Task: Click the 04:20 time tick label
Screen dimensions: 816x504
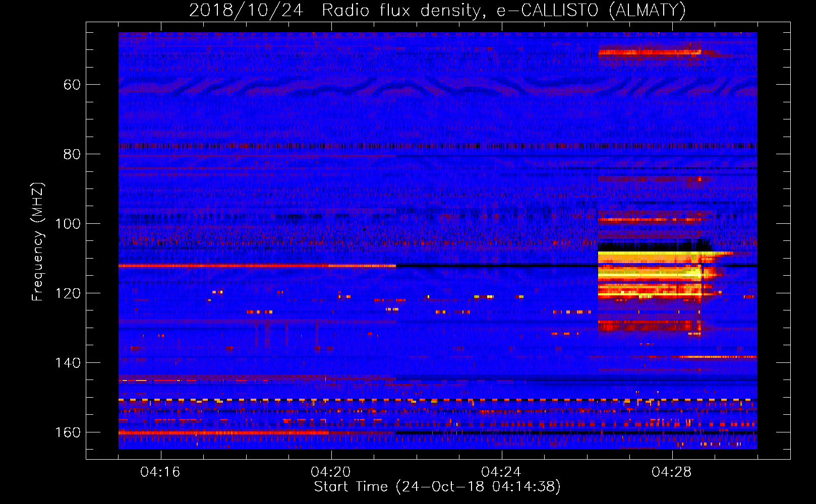Action: click(x=331, y=472)
